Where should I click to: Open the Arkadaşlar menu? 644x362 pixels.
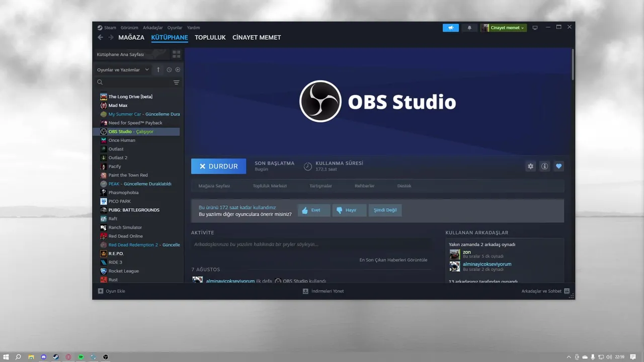point(153,28)
